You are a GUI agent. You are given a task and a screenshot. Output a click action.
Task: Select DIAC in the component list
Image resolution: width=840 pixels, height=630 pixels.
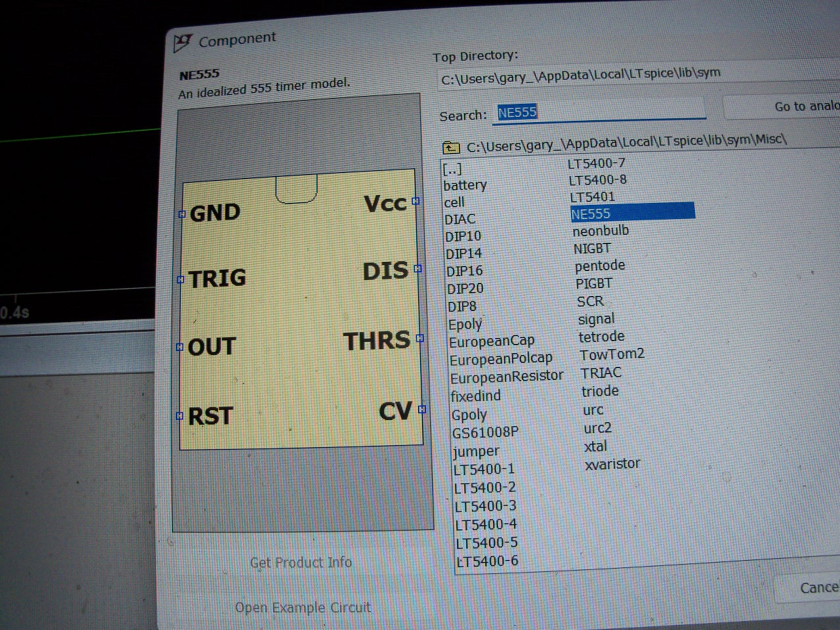click(459, 219)
